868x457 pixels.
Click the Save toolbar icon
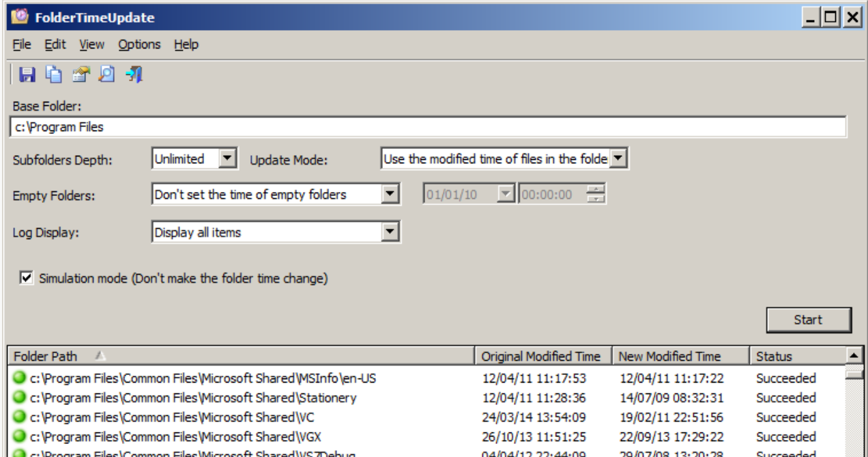click(x=27, y=73)
